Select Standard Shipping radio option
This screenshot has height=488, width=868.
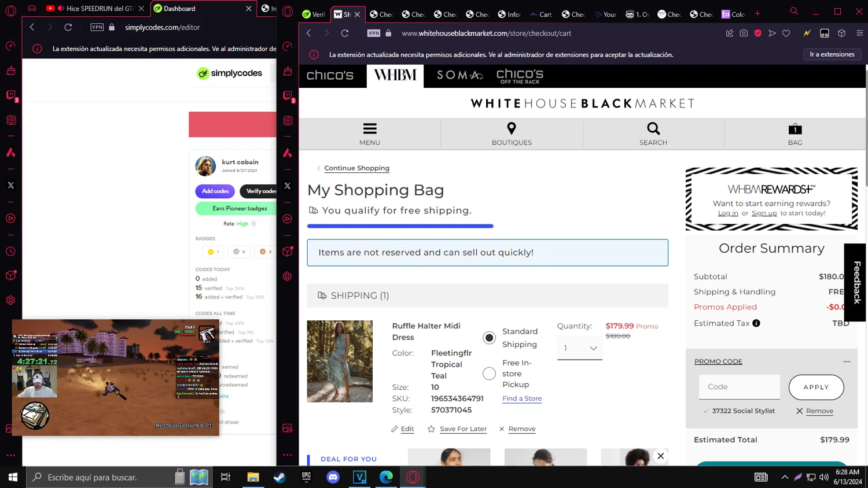pyautogui.click(x=490, y=338)
